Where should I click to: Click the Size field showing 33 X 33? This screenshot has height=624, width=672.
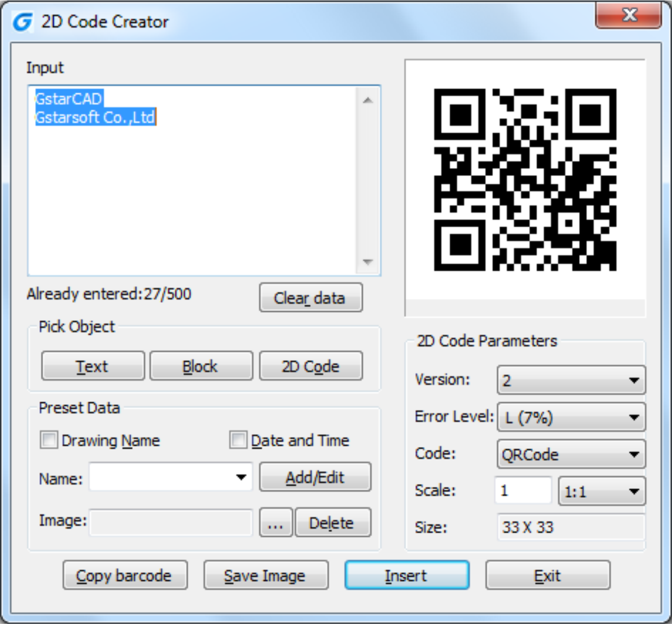click(x=571, y=527)
